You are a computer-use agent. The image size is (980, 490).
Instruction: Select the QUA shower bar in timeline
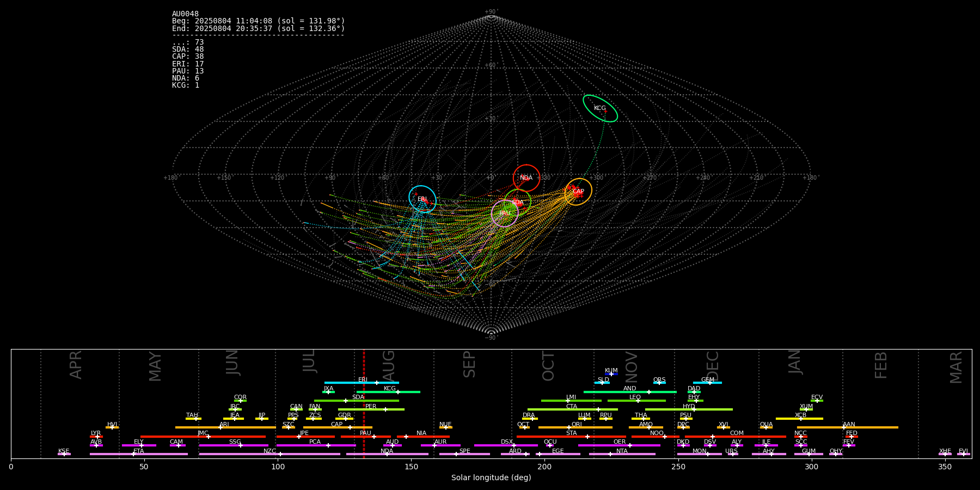766,427
